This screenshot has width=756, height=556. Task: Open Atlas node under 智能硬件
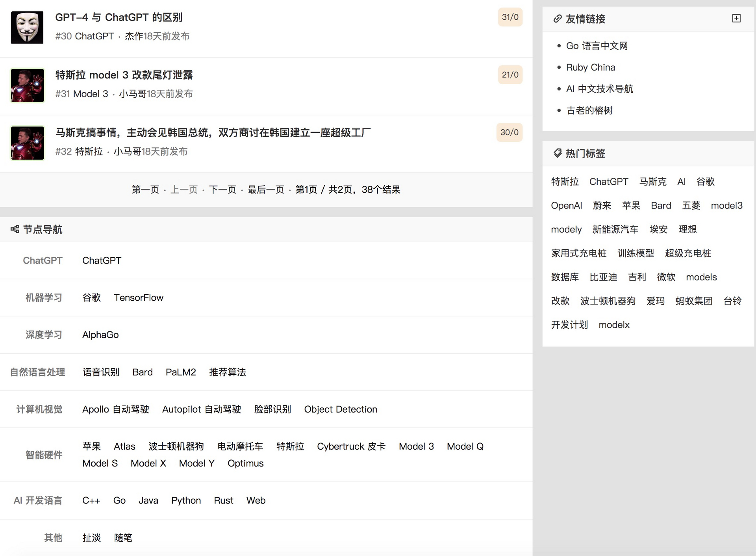pos(124,446)
